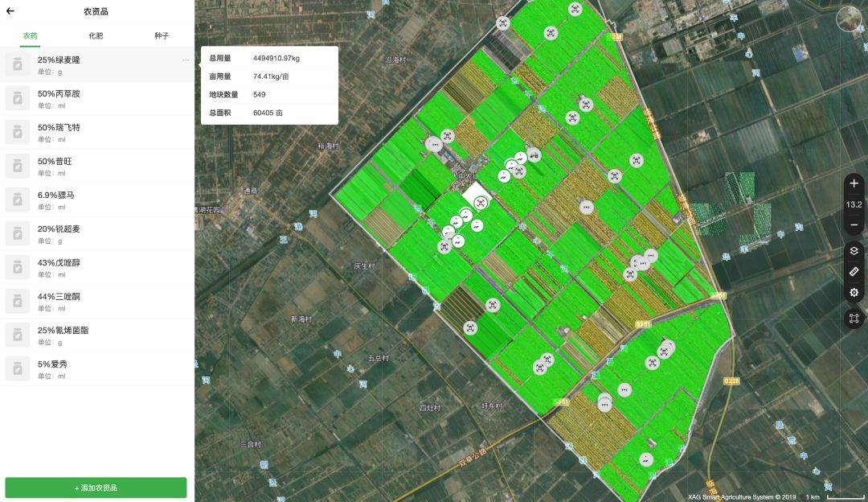The height and width of the screenshot is (502, 868).
Task: Select 50%瑞飞特 in the list
Action: (96, 132)
